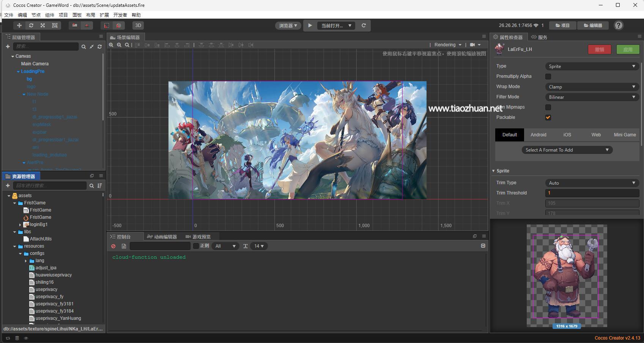Click the Trim Threshold input field

point(592,193)
